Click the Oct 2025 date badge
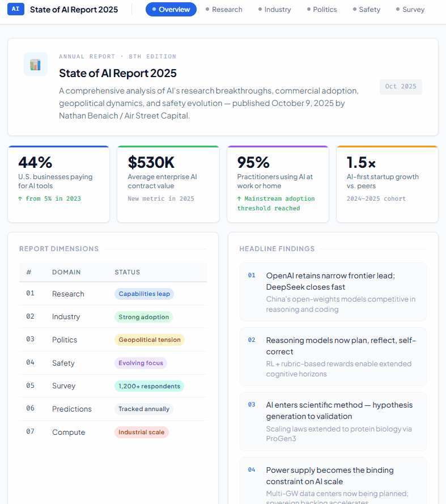The width and height of the screenshot is (446, 504). coord(401,87)
